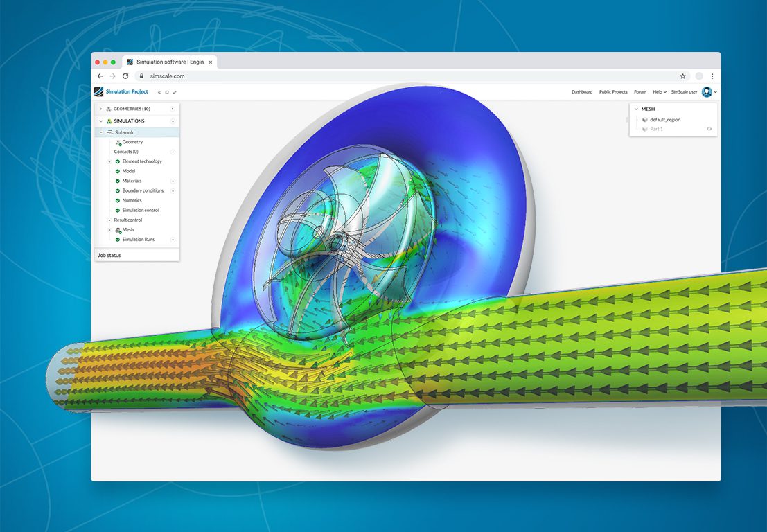The height and width of the screenshot is (532, 767).
Task: Open Boundary conditions settings
Action: point(143,190)
